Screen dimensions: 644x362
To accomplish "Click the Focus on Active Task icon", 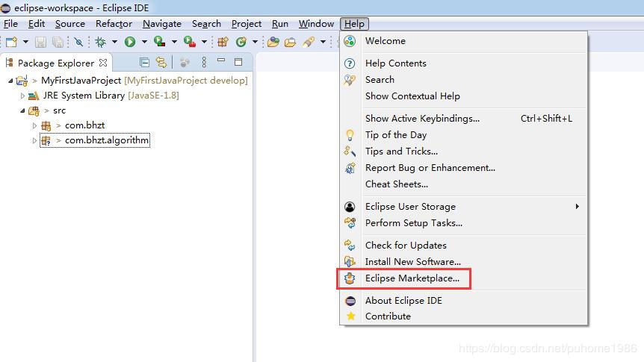I will (x=185, y=63).
